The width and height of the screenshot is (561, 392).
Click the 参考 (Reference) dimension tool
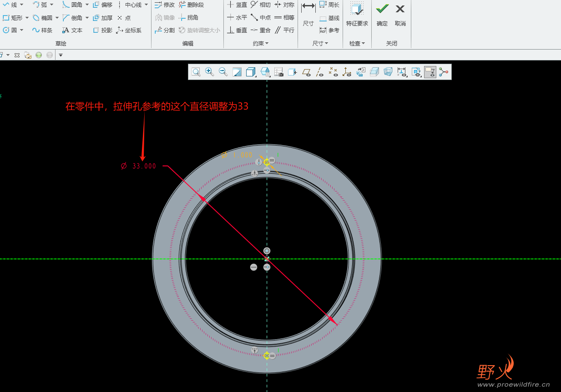pos(329,30)
